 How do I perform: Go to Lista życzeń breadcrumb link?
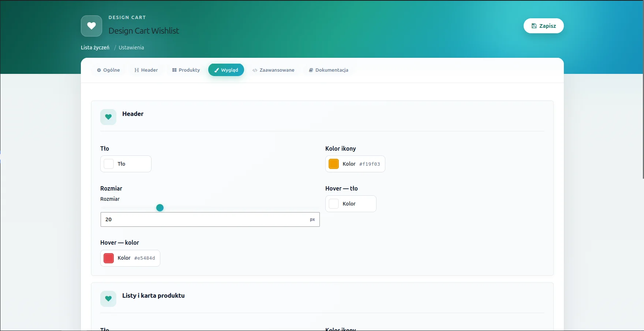(95, 48)
